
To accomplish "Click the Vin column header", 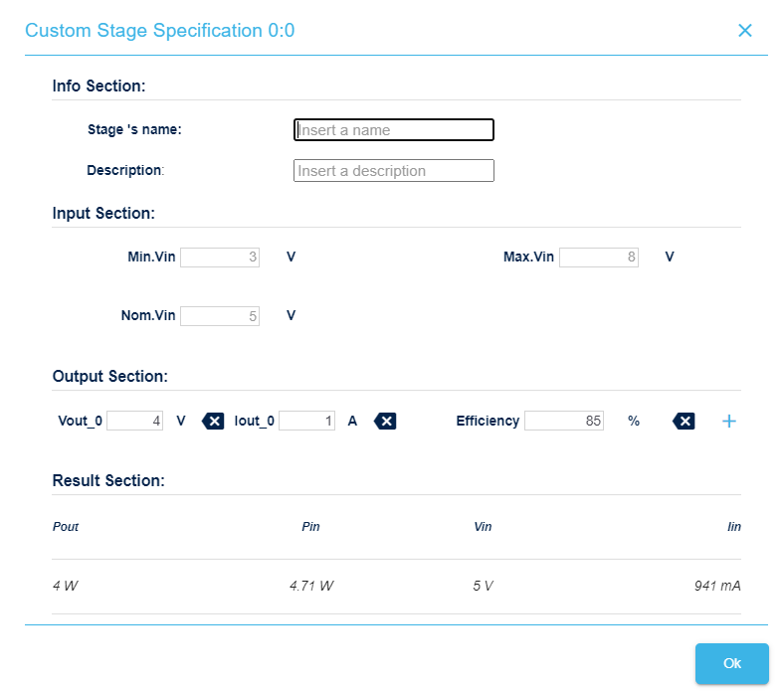I will pyautogui.click(x=483, y=527).
